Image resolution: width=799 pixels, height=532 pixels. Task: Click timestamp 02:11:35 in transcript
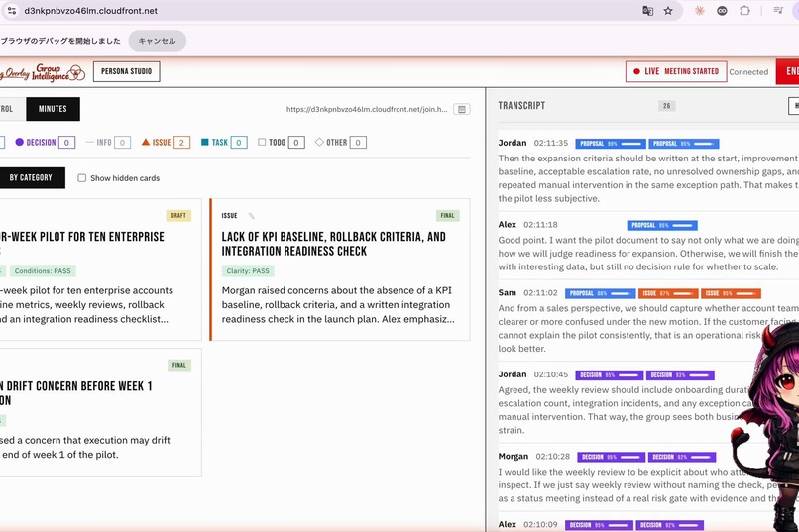[551, 143]
